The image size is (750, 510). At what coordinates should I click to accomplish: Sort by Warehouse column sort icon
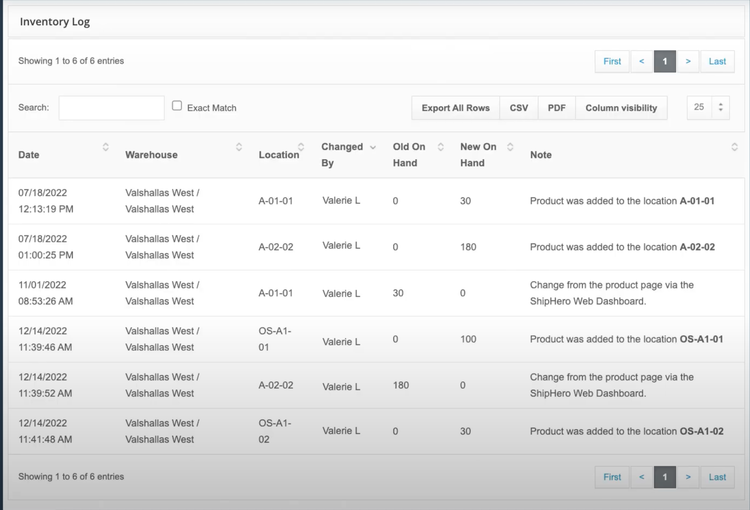(x=239, y=147)
